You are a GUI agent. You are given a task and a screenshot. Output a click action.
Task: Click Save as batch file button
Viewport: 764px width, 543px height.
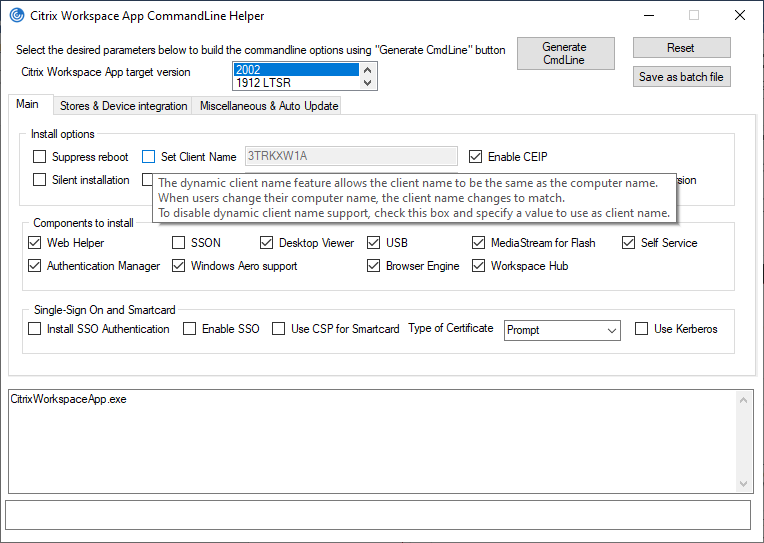[x=681, y=77]
